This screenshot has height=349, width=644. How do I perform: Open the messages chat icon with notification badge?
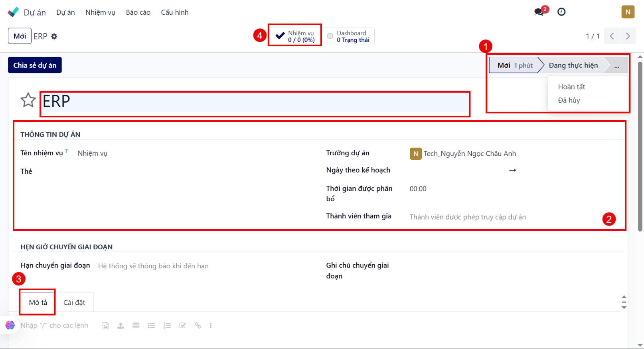539,12
